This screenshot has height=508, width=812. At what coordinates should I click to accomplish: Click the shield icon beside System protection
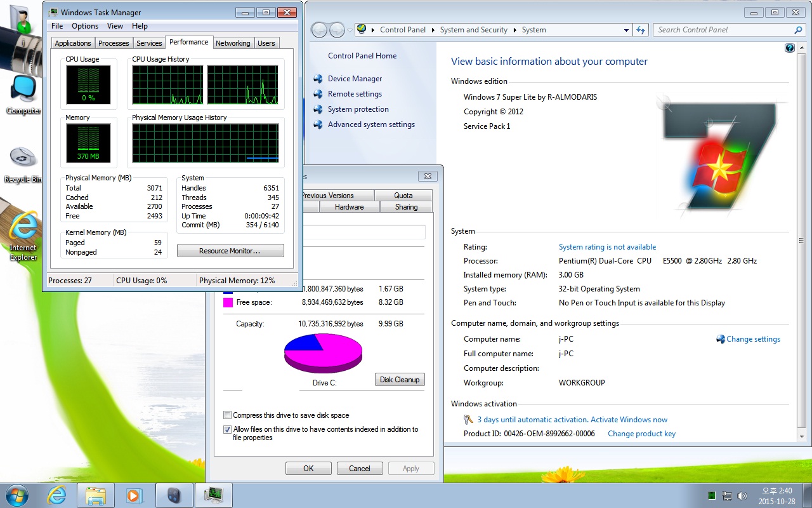[x=318, y=109]
